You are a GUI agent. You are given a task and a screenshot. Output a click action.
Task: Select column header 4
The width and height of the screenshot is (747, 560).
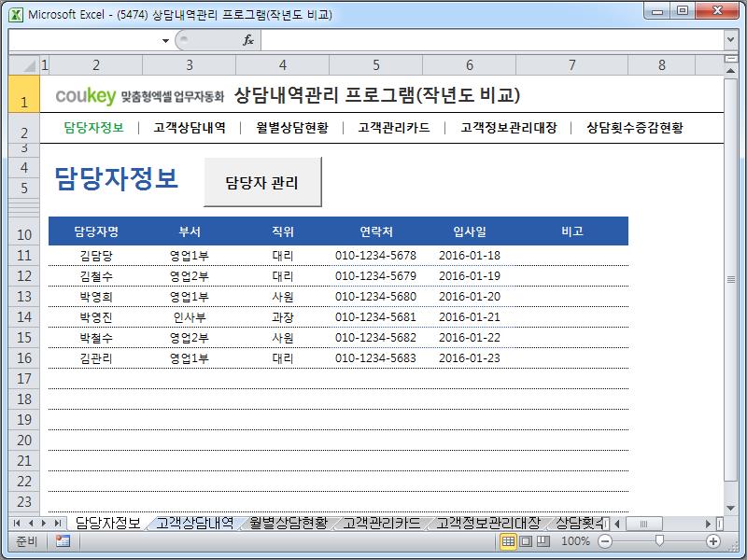click(283, 64)
